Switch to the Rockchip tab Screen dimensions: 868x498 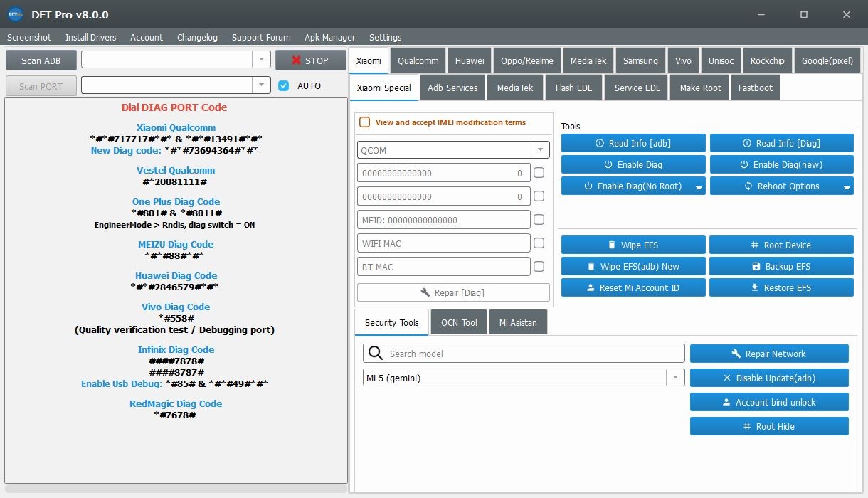(x=768, y=60)
